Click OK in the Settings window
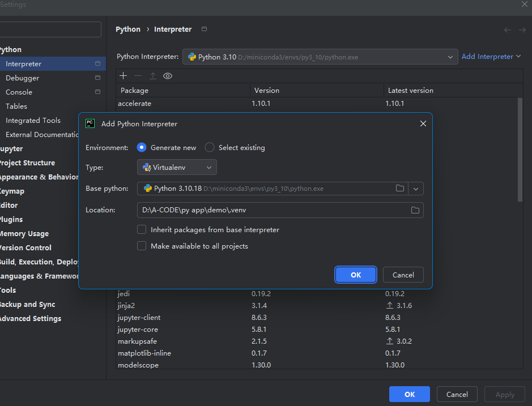The height and width of the screenshot is (406, 532). [410, 394]
